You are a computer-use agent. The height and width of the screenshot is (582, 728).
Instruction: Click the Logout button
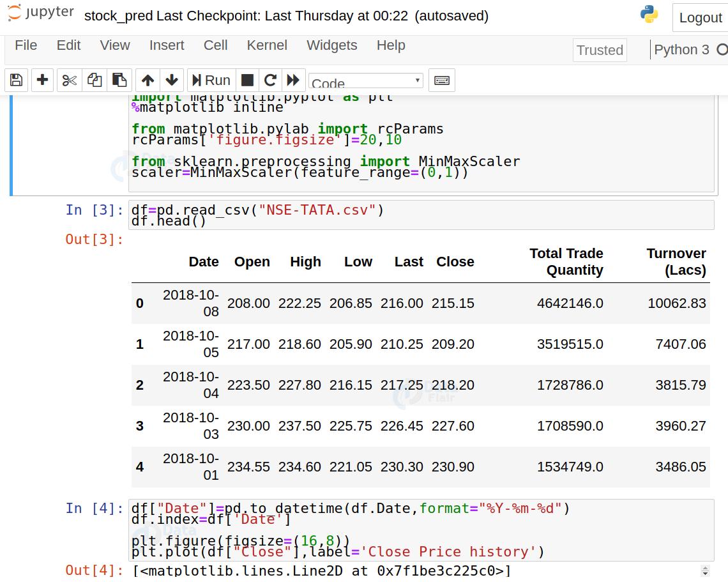pos(700,18)
